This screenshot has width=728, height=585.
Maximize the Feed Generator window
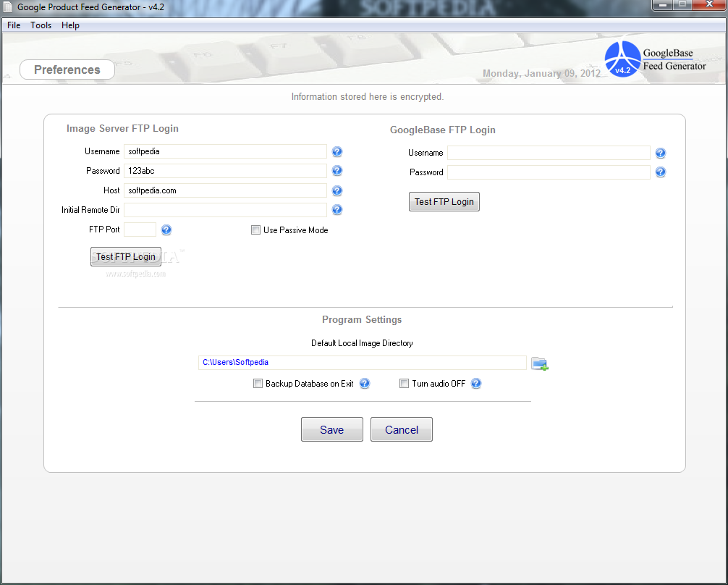682,5
